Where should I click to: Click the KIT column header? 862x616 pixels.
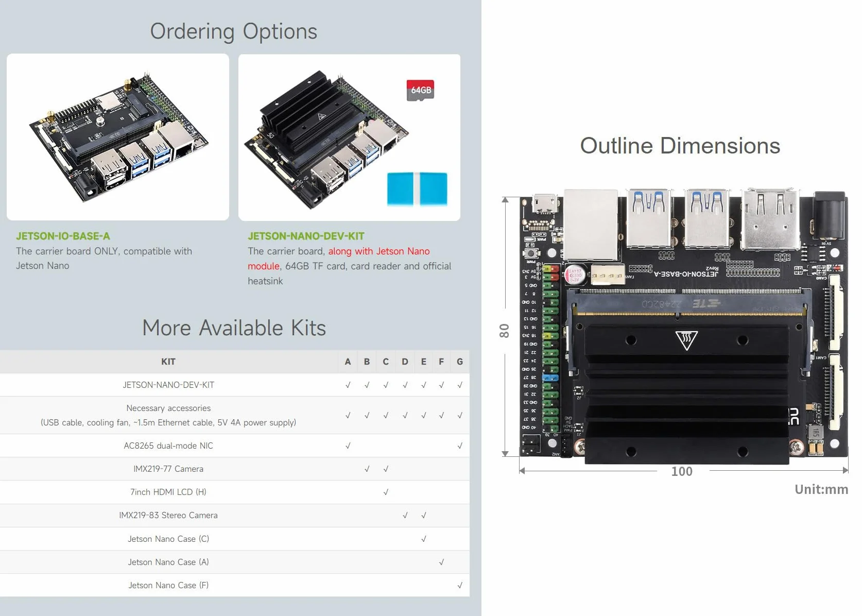pyautogui.click(x=168, y=362)
